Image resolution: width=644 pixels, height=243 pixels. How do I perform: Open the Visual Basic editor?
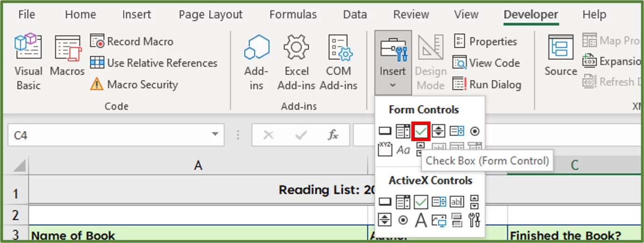[28, 62]
